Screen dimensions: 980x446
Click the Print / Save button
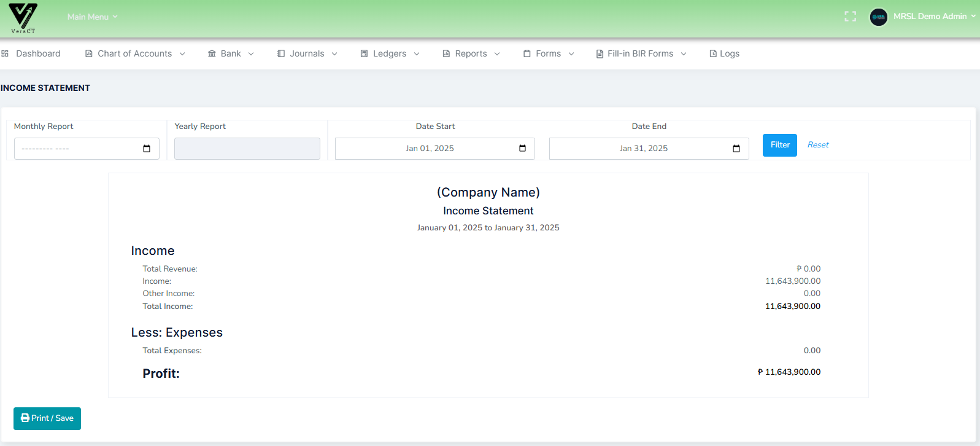coord(47,418)
